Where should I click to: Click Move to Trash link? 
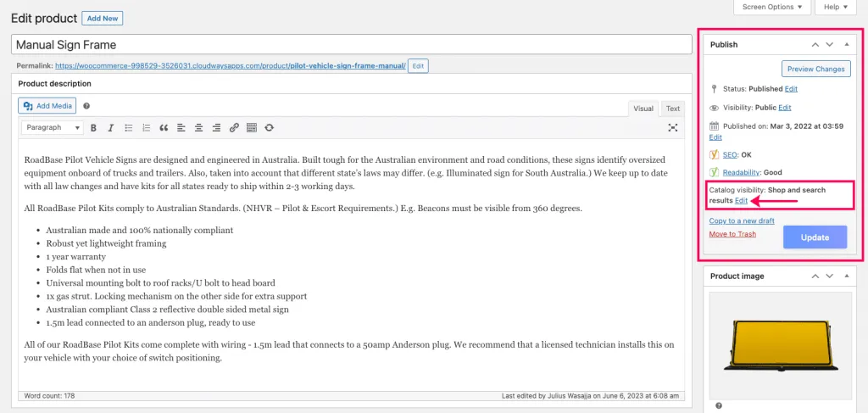point(732,234)
